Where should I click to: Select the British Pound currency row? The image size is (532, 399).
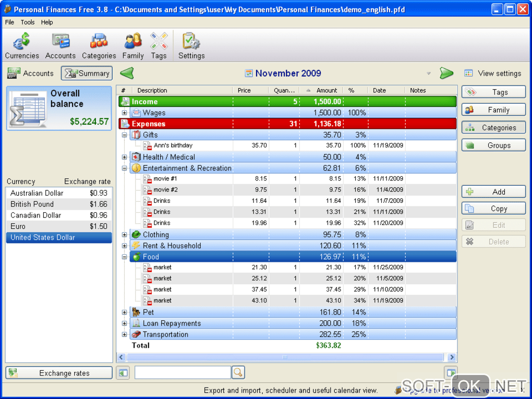pos(59,204)
